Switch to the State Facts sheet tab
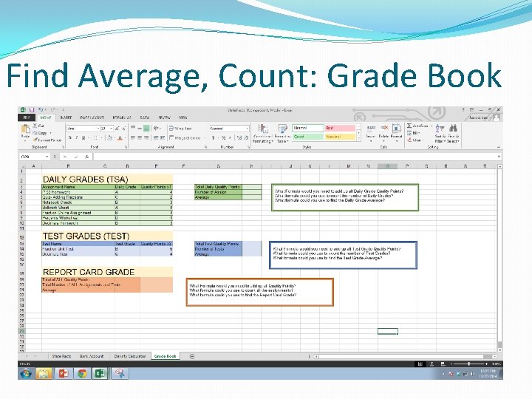The image size is (532, 399). (61, 356)
